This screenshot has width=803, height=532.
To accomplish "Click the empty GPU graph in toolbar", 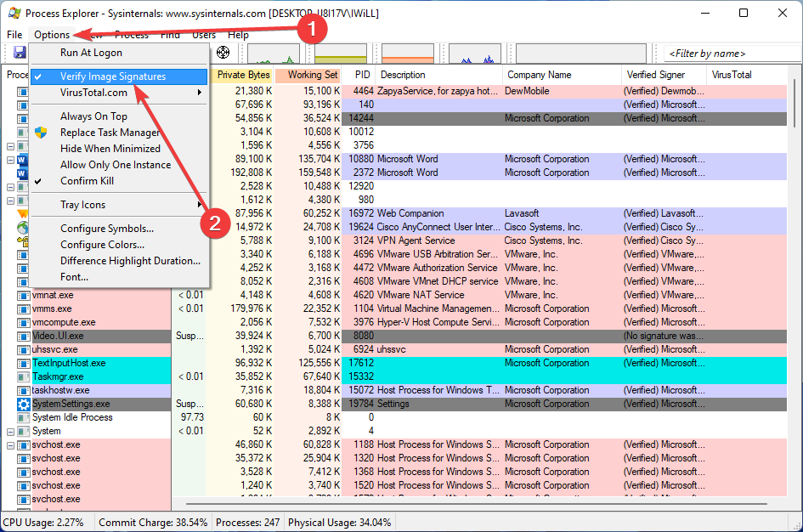I will [x=580, y=54].
